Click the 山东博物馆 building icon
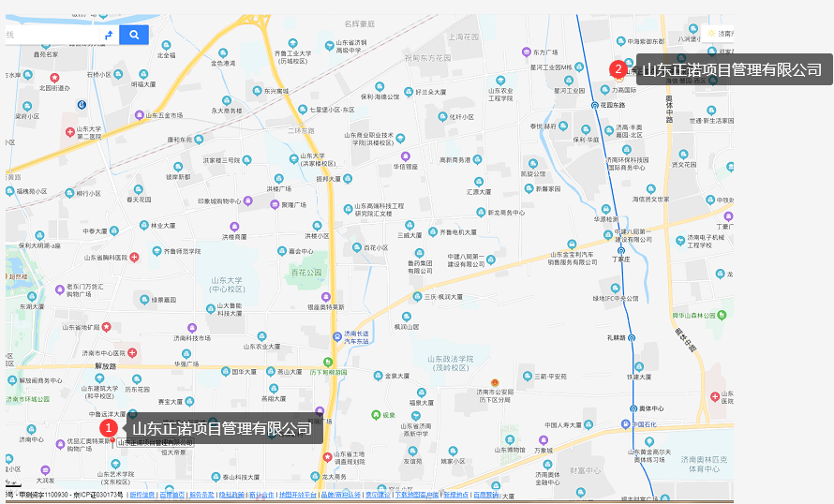 click(x=510, y=439)
